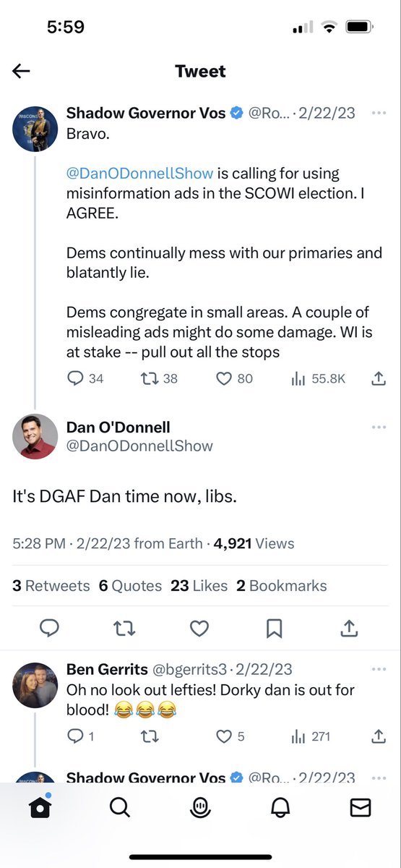Retweet Dan O'Donnell's main tweet
The image size is (401, 868).
(x=124, y=629)
